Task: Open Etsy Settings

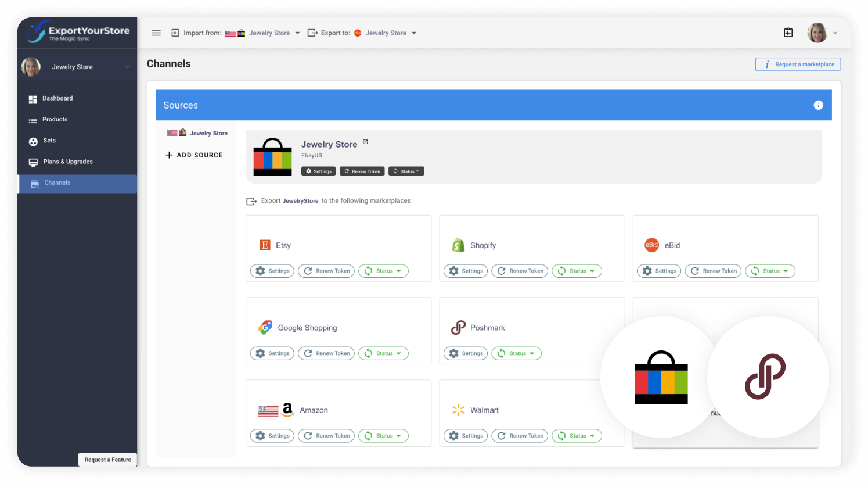Action: coord(272,271)
